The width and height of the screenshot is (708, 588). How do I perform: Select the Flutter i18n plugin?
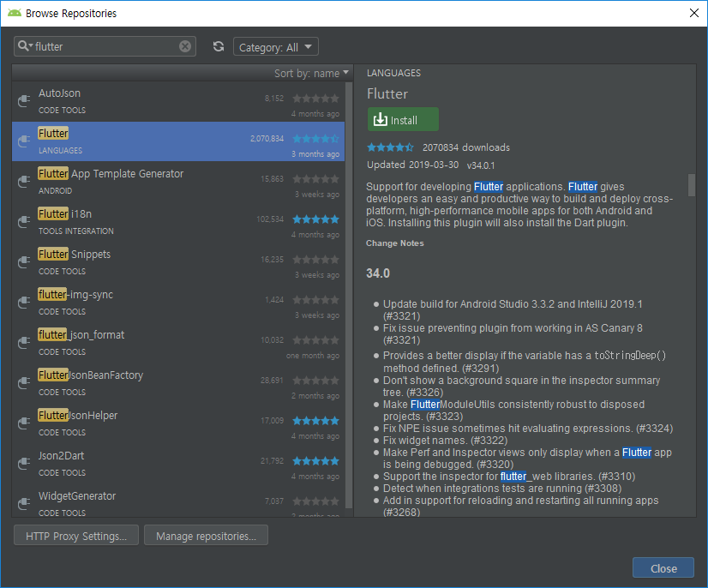(178, 222)
